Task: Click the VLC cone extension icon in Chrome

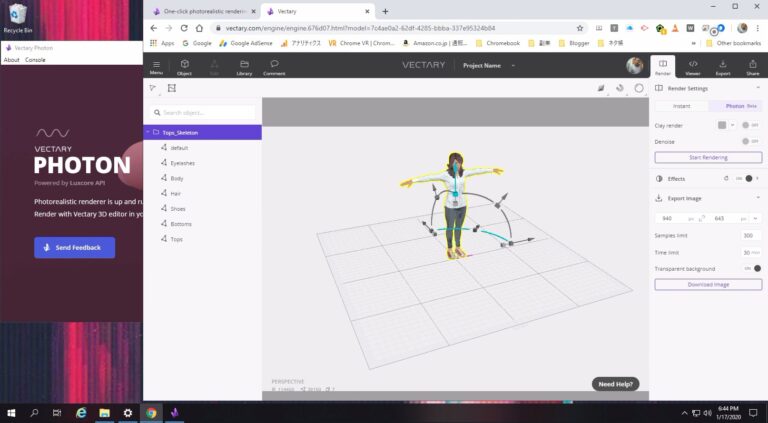Action: [675, 28]
